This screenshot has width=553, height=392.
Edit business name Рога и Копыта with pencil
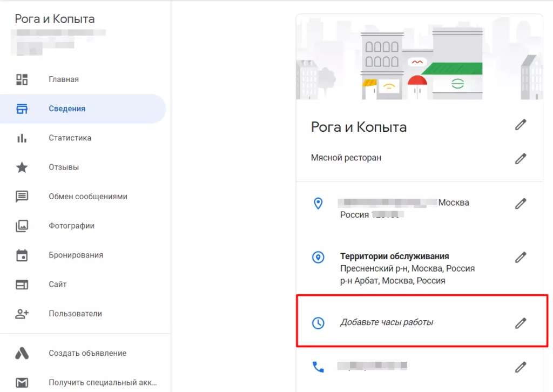pyautogui.click(x=520, y=125)
